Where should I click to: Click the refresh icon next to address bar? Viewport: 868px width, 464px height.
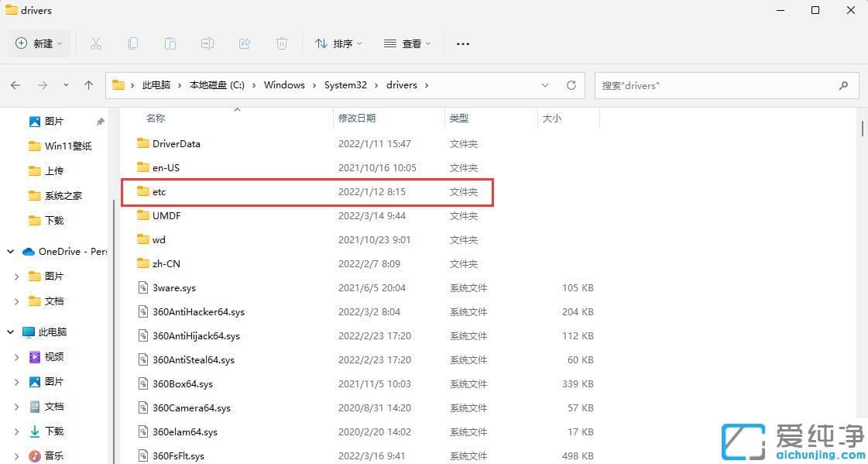[x=571, y=85]
